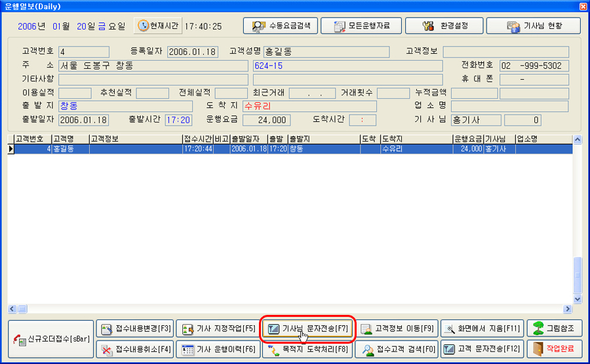The height and width of the screenshot is (364, 590).
Task: Click 도착지 column header
Action: pos(416,139)
